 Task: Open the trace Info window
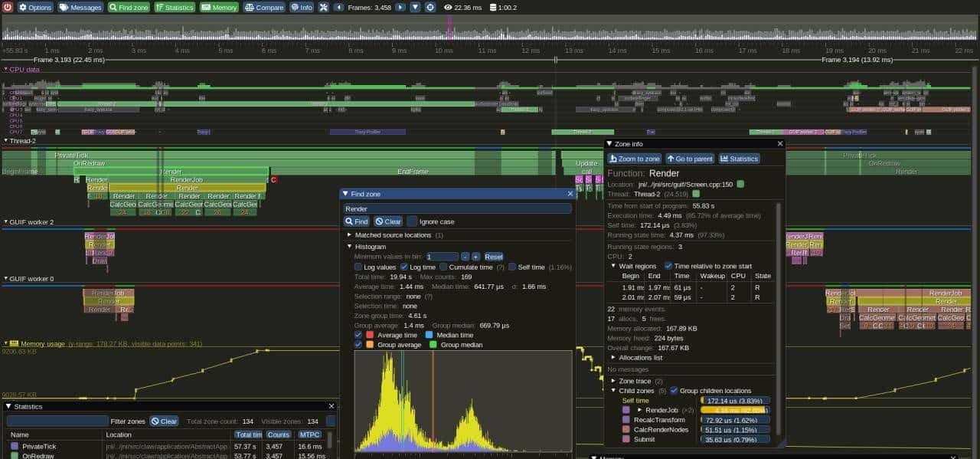click(303, 7)
